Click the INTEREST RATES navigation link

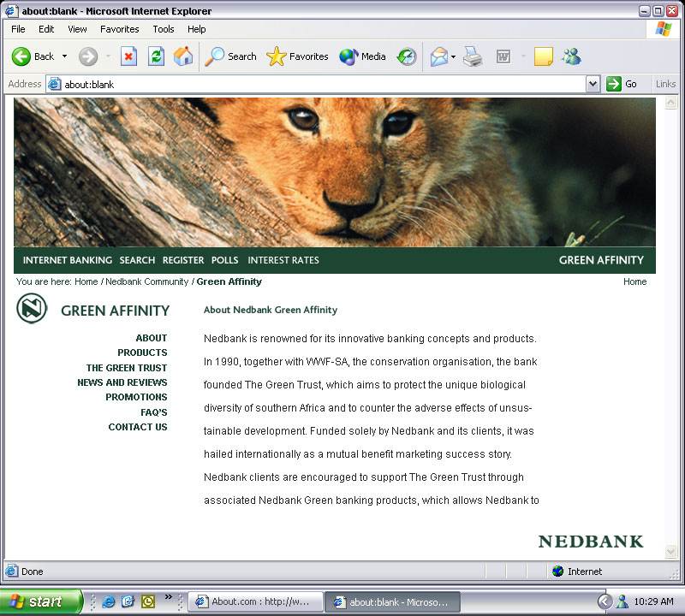click(x=283, y=260)
